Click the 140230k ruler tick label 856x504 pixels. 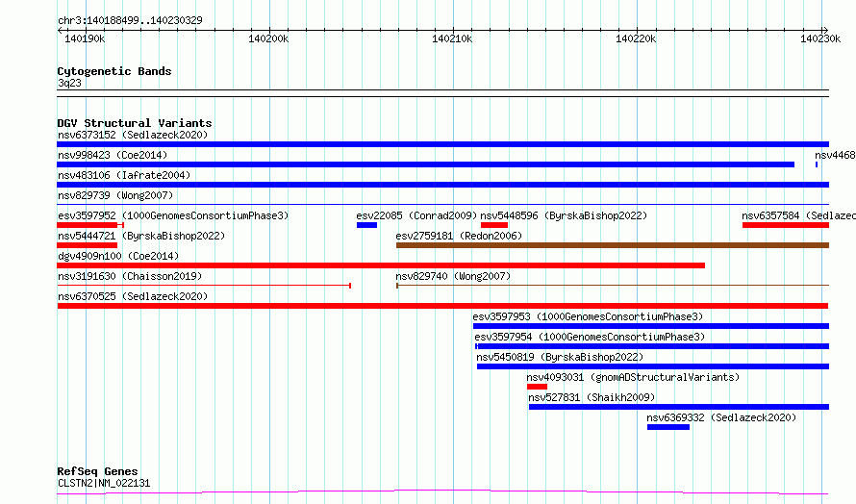coord(820,38)
